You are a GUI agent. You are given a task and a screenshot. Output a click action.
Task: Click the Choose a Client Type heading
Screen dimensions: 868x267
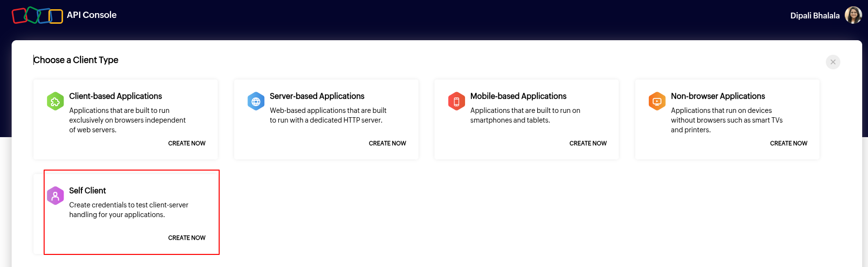[76, 60]
